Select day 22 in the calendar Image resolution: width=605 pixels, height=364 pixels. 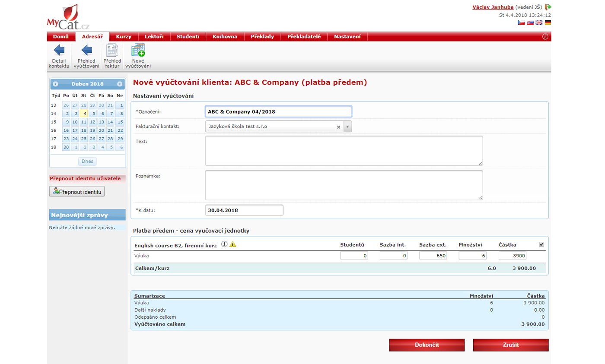coord(120,130)
